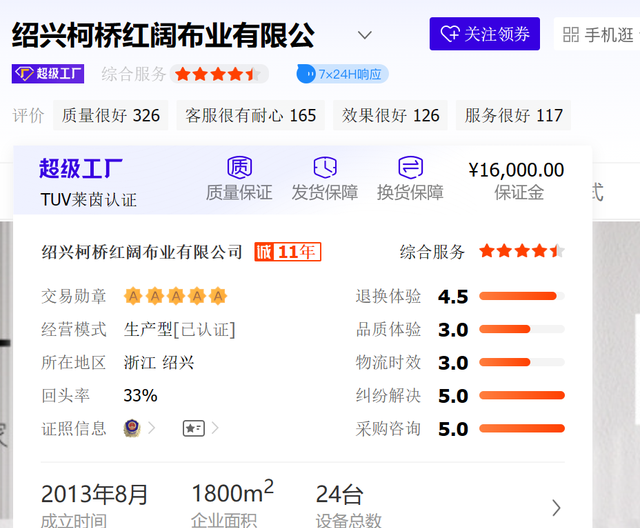Click the header 综合服务 star rating

[x=219, y=74]
